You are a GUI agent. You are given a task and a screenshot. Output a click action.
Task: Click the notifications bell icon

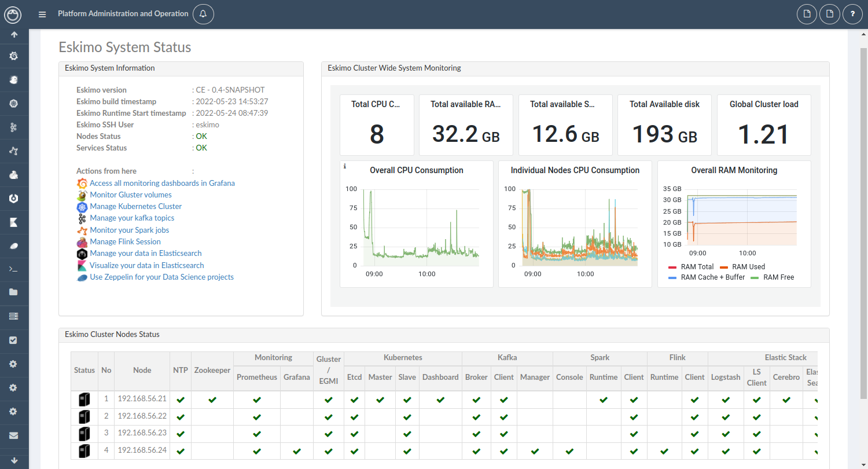click(203, 14)
